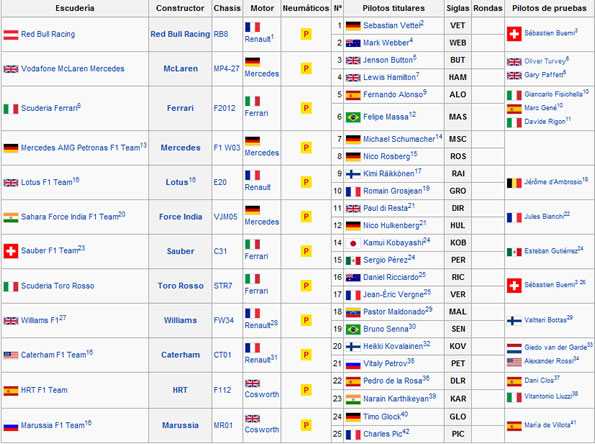Click the Pilotos titulares column header
The image size is (595, 444).
pos(394,8)
